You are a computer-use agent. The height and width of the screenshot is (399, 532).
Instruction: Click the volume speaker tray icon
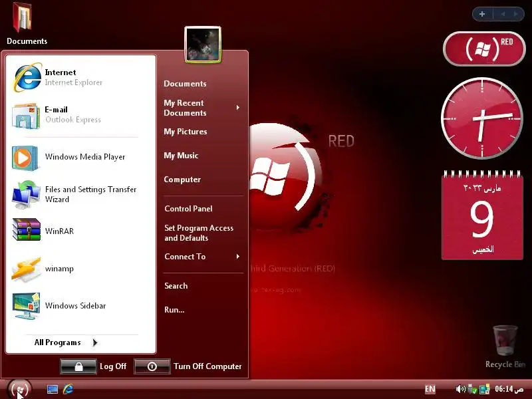[x=460, y=389]
